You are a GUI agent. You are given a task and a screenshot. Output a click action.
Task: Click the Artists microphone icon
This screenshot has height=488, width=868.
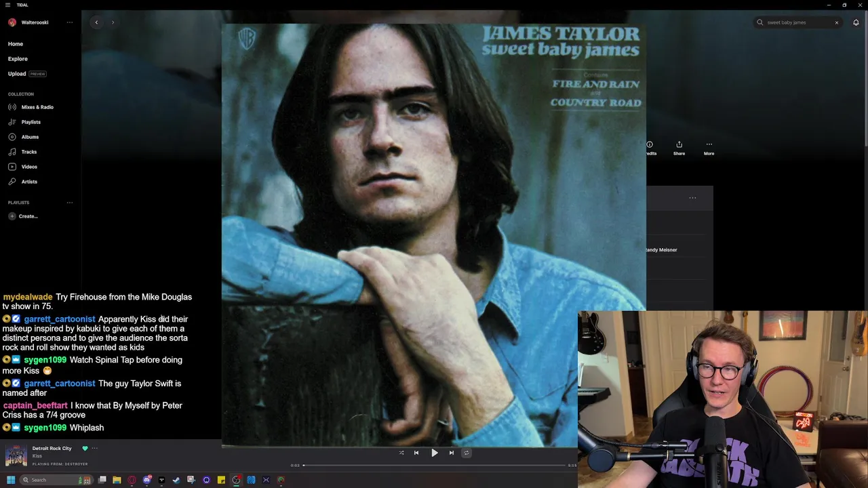click(x=12, y=182)
